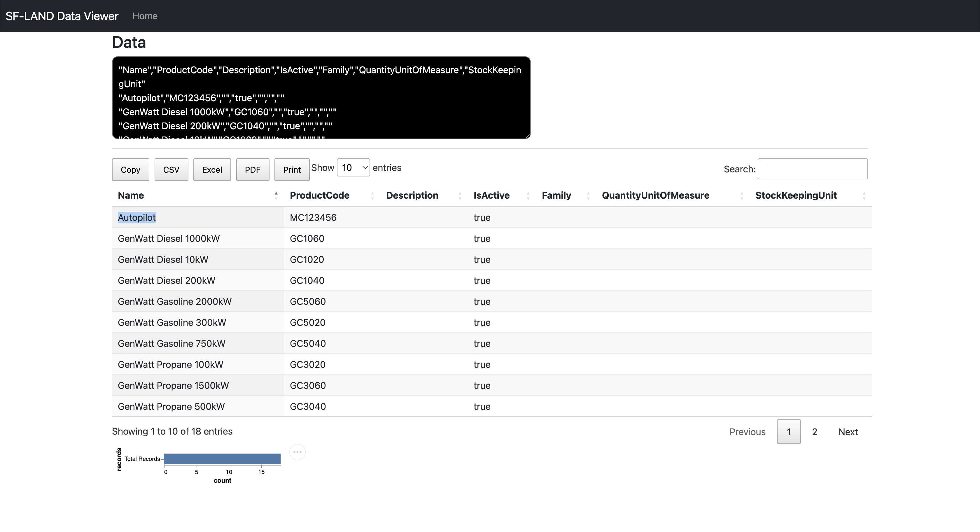Viewport: 980px width, 532px height.
Task: Open the chart actions ellipsis menu
Action: pyautogui.click(x=297, y=452)
